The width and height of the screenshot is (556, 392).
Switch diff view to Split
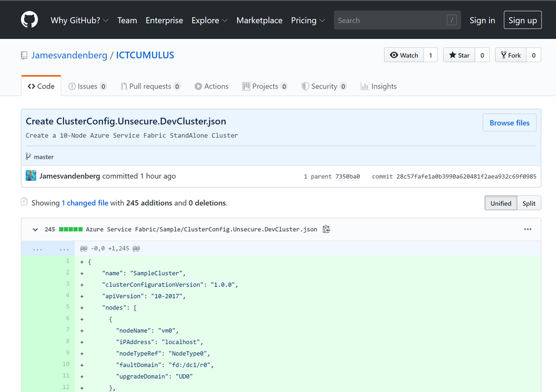point(529,203)
